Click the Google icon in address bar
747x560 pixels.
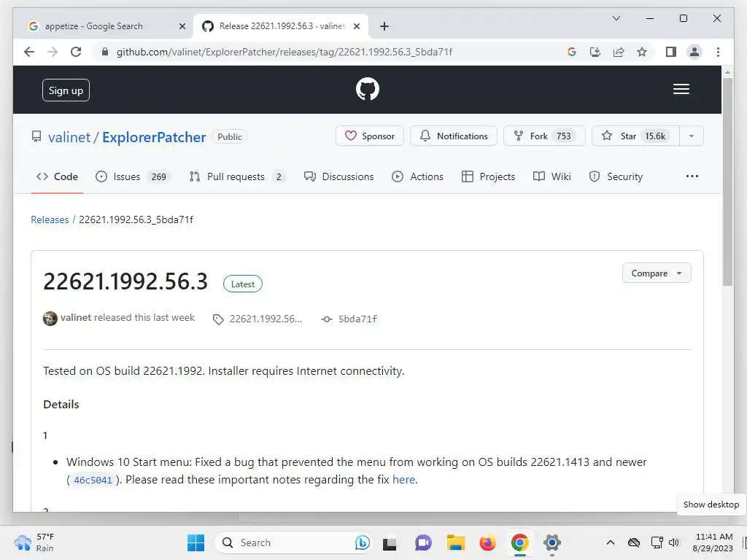click(572, 52)
